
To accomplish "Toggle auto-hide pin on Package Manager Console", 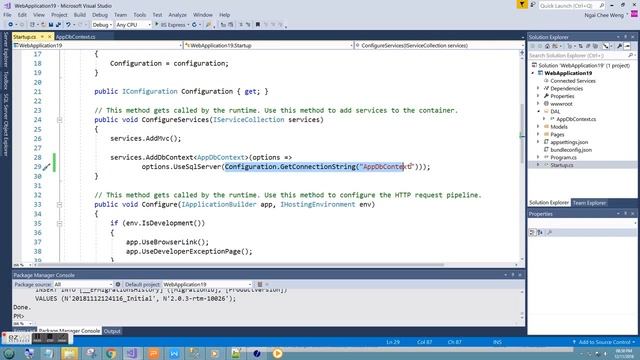I will click(513, 275).
